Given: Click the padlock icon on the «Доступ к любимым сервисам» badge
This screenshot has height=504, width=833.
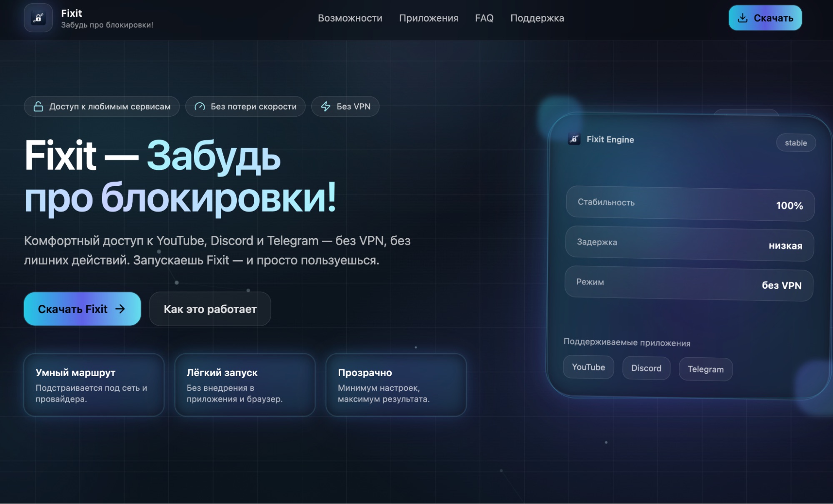Looking at the screenshot, I should tap(38, 107).
